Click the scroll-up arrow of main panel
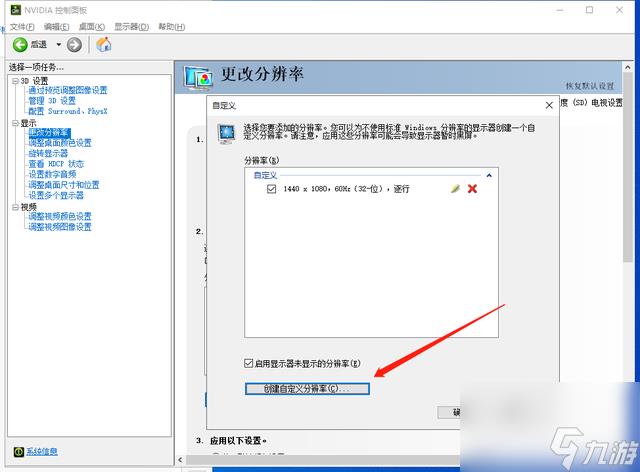This screenshot has width=640, height=472. [x=627, y=67]
